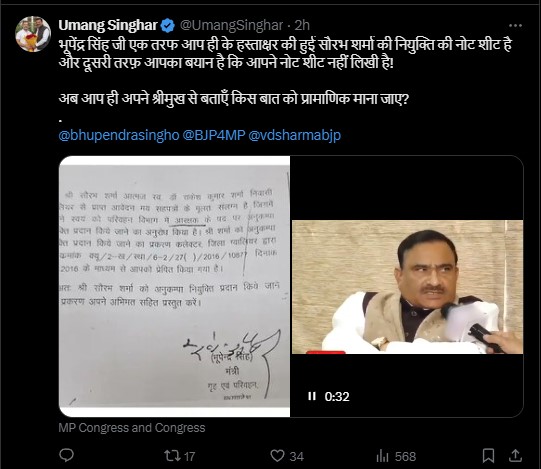Open the 2h timestamp link
This screenshot has width=541, height=469.
tap(302, 25)
